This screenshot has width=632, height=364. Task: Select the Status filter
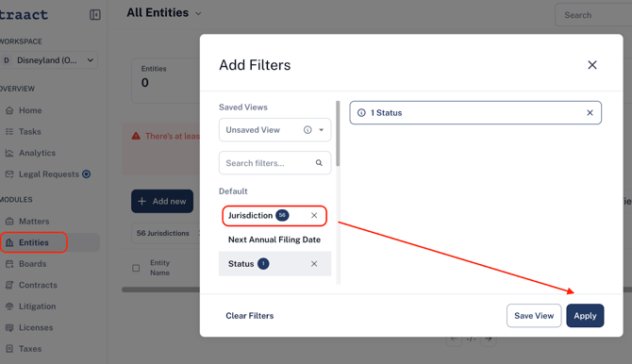(x=274, y=264)
